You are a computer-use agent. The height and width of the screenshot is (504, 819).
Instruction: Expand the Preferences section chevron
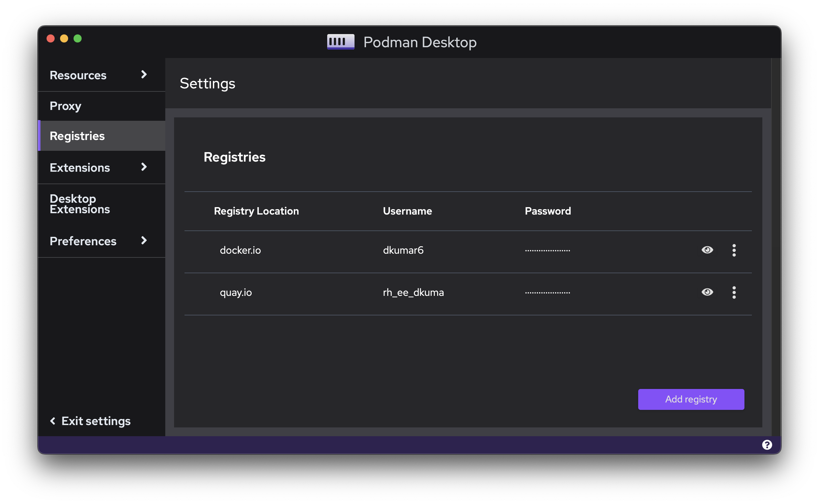144,241
